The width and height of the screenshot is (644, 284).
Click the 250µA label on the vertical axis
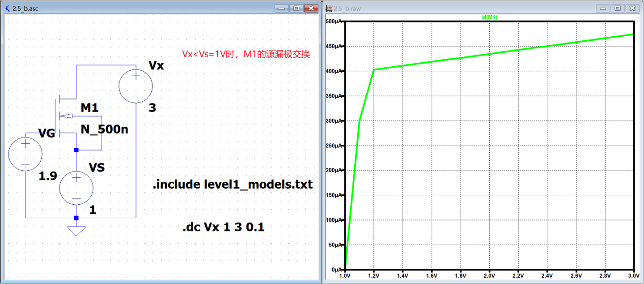coord(333,145)
